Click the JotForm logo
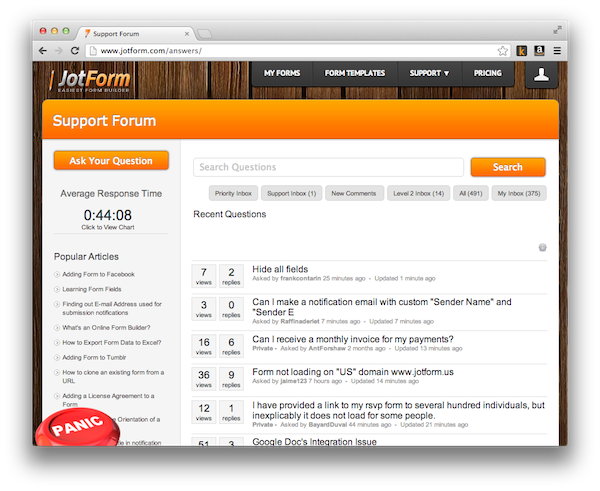The width and height of the screenshot is (600, 491). click(91, 80)
